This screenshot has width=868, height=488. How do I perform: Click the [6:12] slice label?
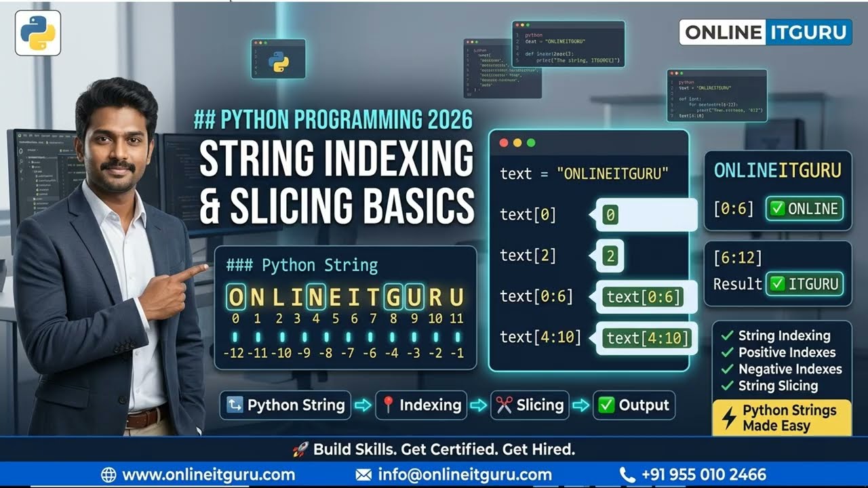(738, 258)
